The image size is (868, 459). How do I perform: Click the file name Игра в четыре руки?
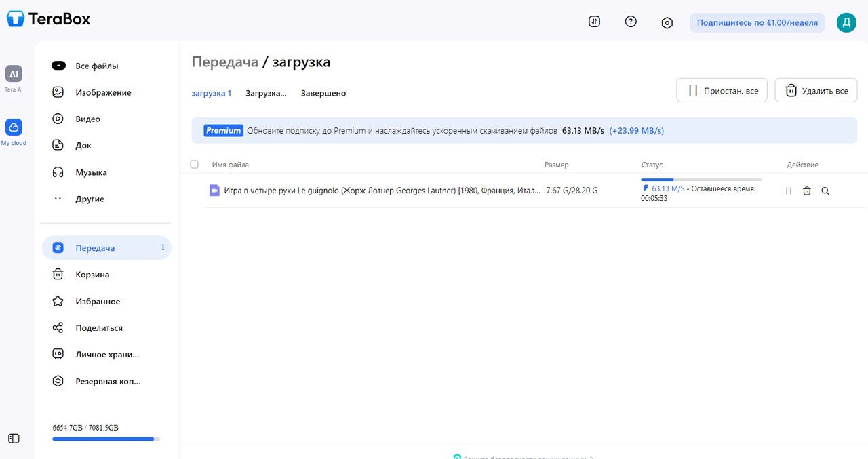click(x=382, y=191)
